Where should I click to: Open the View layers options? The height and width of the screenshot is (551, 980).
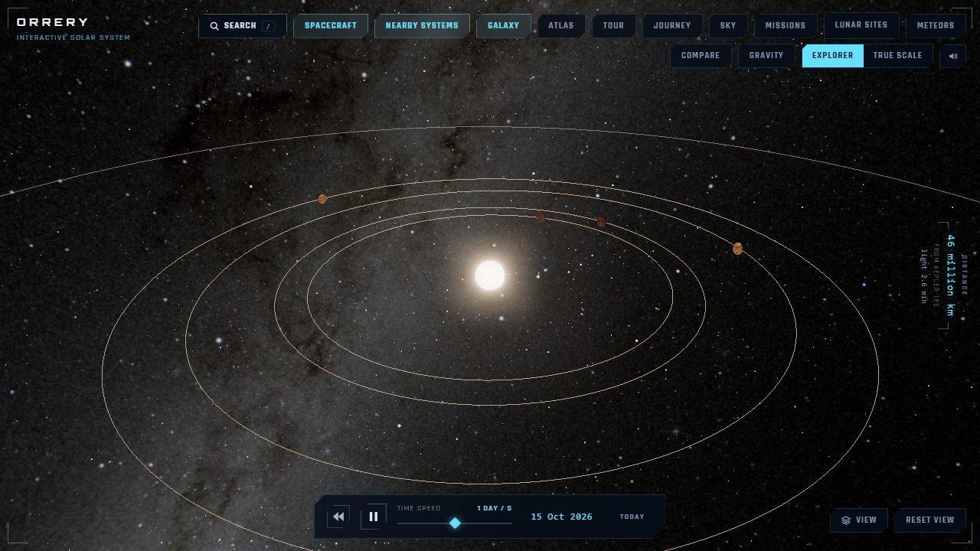point(859,520)
